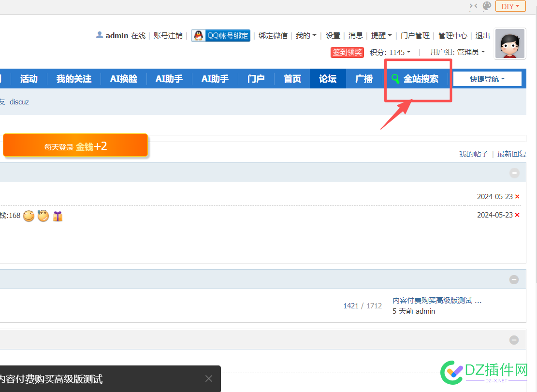537x392 pixels.
Task: Click the admin avatar picture
Action: pos(510,44)
